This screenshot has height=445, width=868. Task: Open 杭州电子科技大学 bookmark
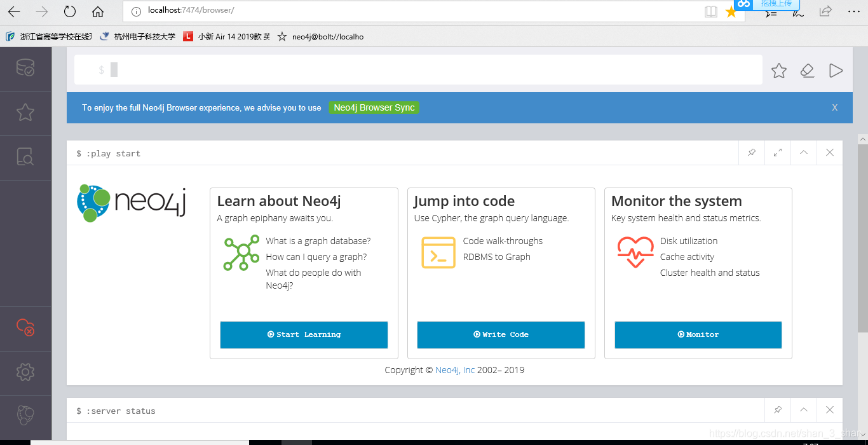[x=138, y=37]
